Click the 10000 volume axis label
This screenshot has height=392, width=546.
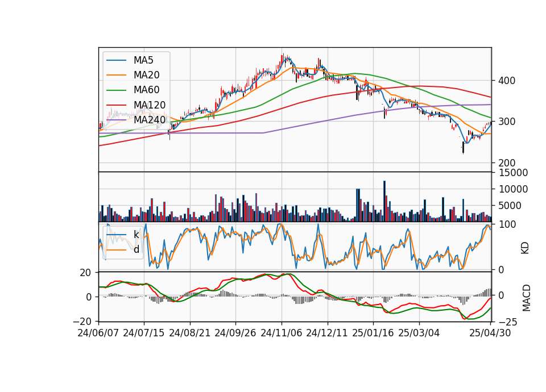coord(513,189)
